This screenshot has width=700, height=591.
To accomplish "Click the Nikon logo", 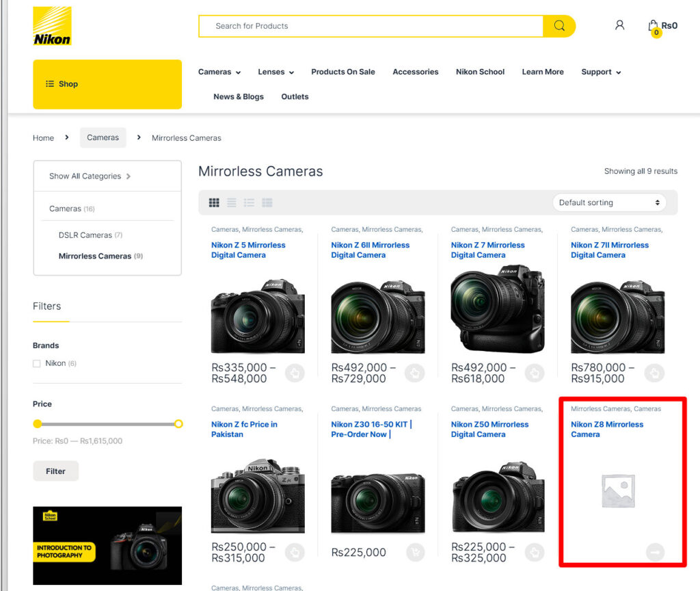I will point(52,26).
